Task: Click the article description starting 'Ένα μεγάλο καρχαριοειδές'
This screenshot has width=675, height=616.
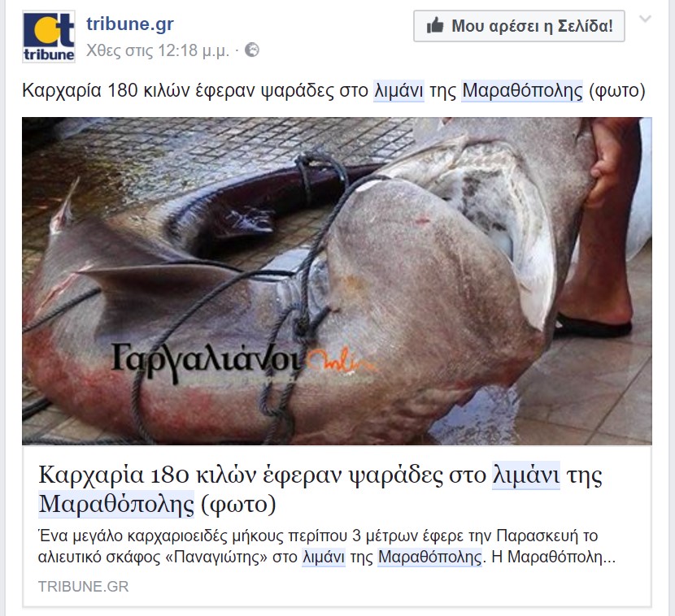Action: (x=327, y=546)
